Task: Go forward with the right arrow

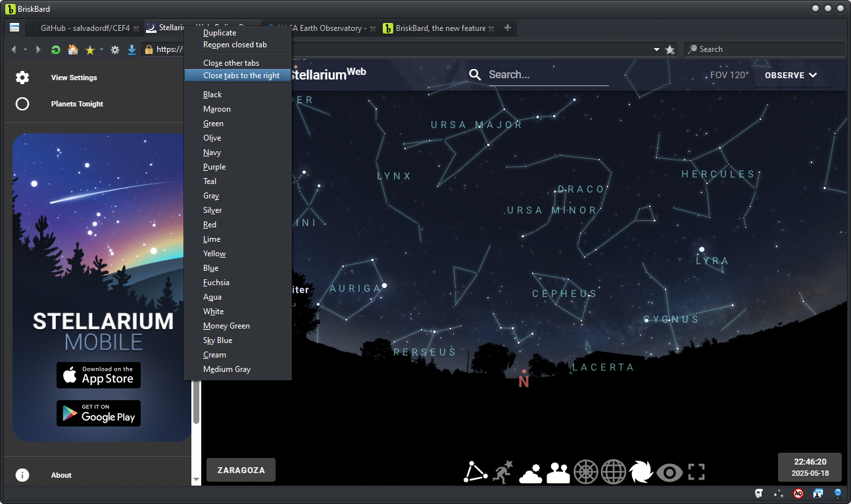Action: coord(38,49)
